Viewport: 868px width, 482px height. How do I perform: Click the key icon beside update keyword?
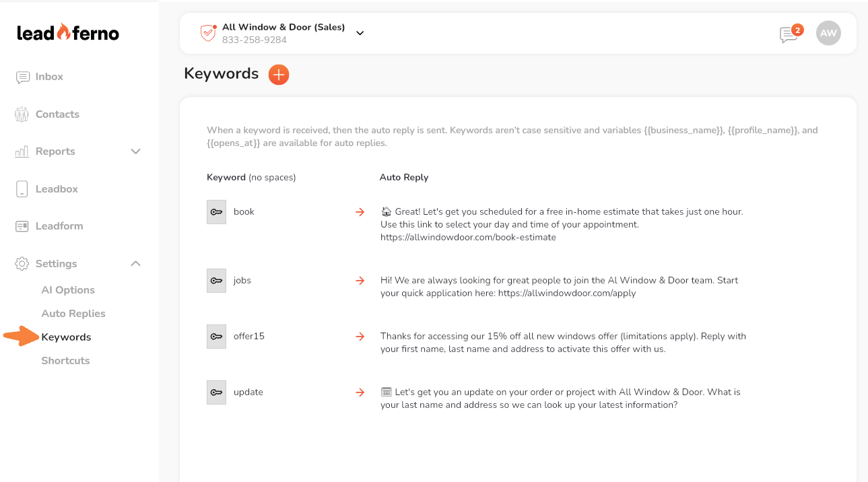[x=216, y=392]
